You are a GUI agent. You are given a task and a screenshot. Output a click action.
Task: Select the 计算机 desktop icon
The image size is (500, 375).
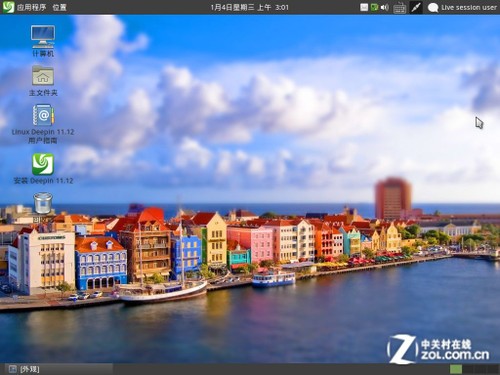[x=43, y=41]
